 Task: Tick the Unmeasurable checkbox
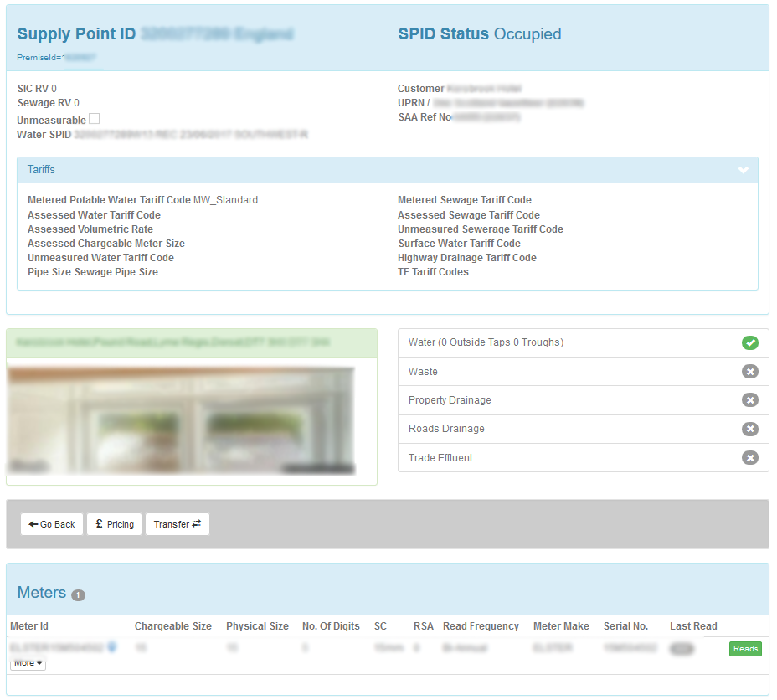[94, 119]
